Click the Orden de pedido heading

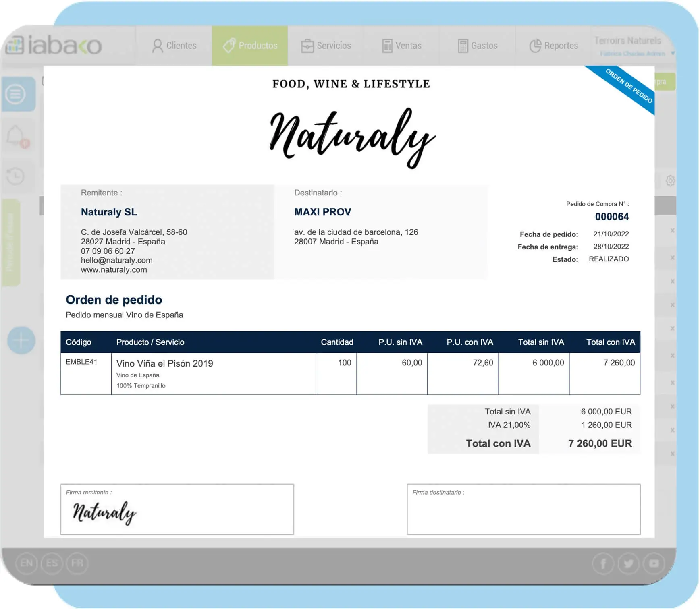pos(114,300)
